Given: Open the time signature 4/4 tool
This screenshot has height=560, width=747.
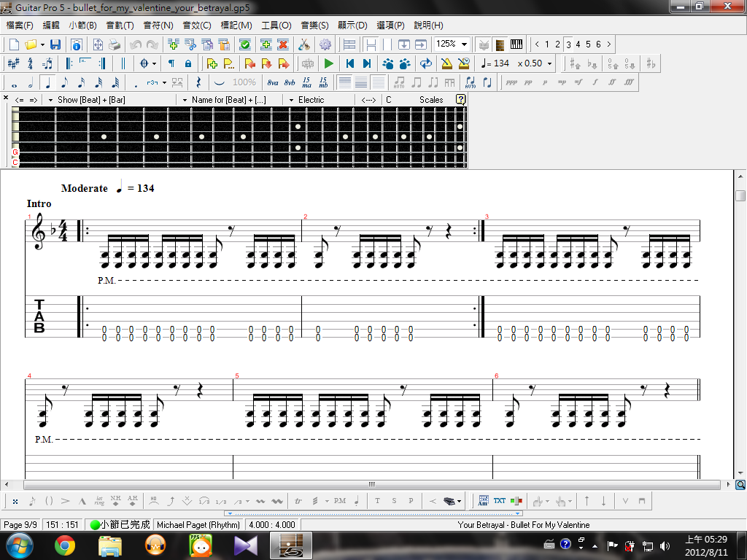Looking at the screenshot, I should 31,63.
